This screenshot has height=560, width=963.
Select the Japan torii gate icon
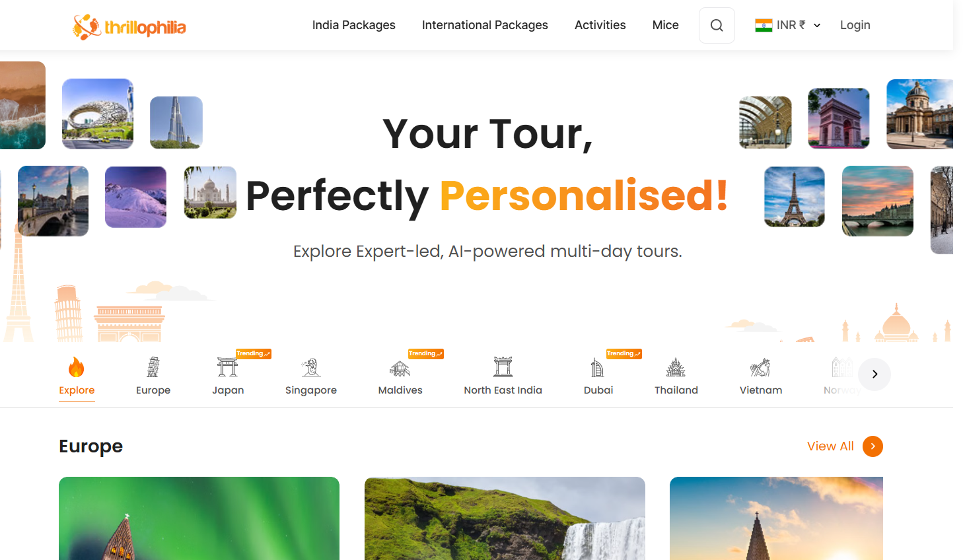(x=227, y=367)
